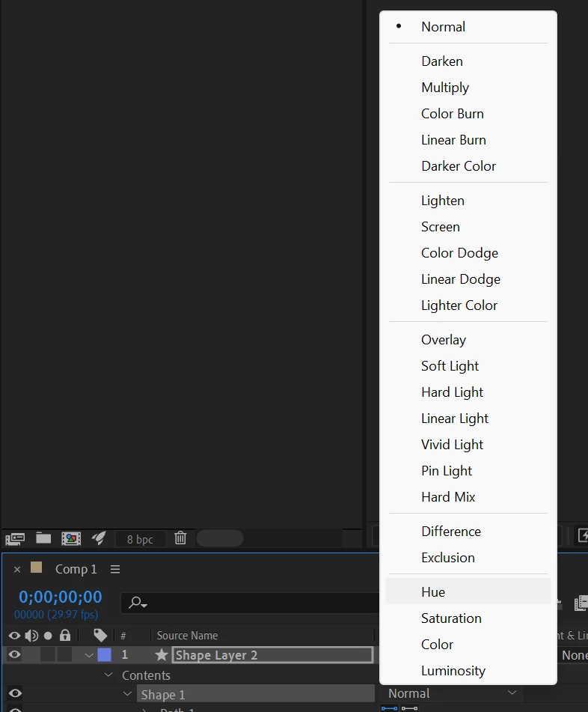
Task: Toggle solo switch for Shape Layer 2
Action: [48, 655]
